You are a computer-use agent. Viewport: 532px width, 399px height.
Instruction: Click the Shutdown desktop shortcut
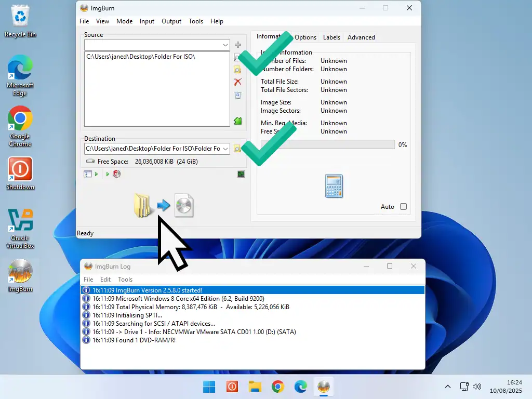point(20,174)
